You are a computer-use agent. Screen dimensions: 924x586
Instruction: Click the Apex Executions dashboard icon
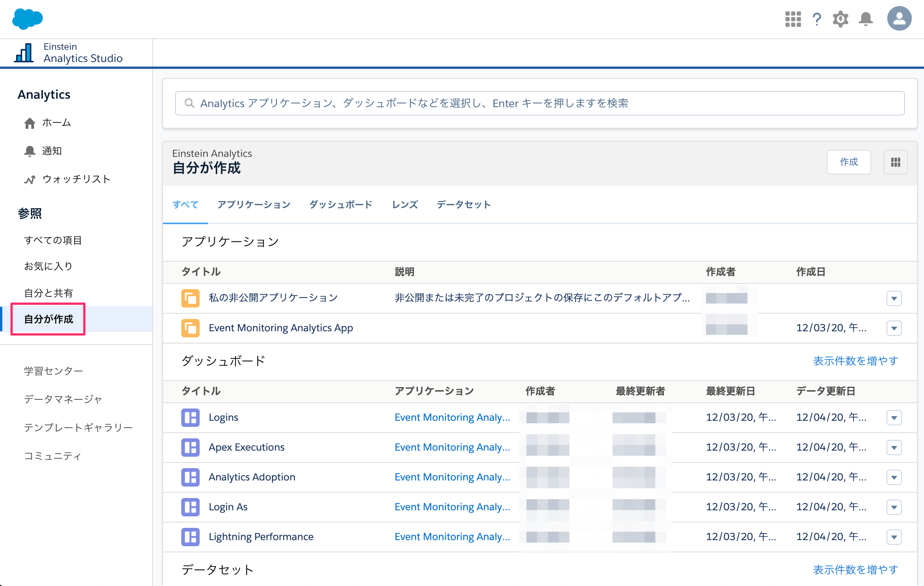tap(190, 448)
